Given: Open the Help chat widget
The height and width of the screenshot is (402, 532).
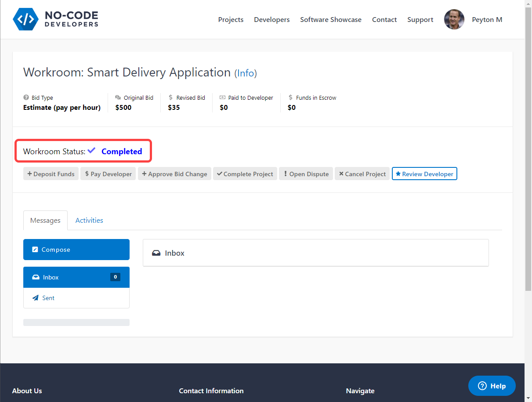Looking at the screenshot, I should [x=492, y=386].
